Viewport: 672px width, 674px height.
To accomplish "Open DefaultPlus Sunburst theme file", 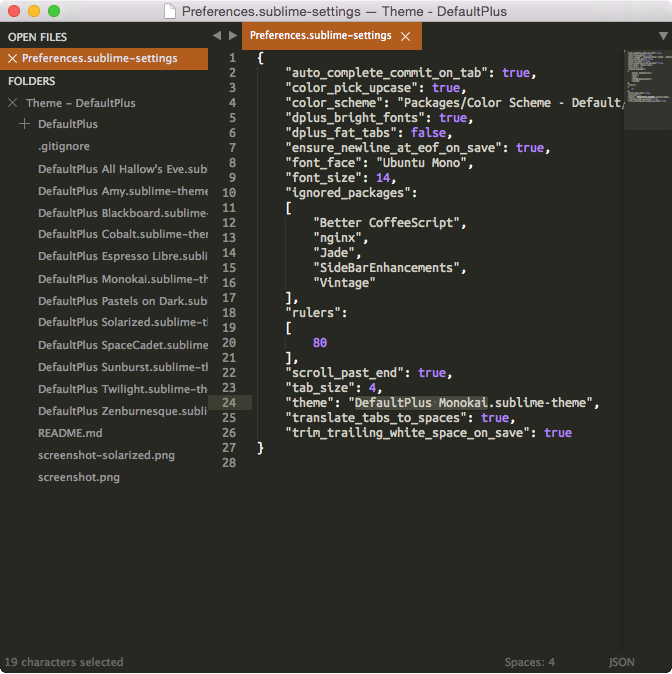I will coord(123,367).
